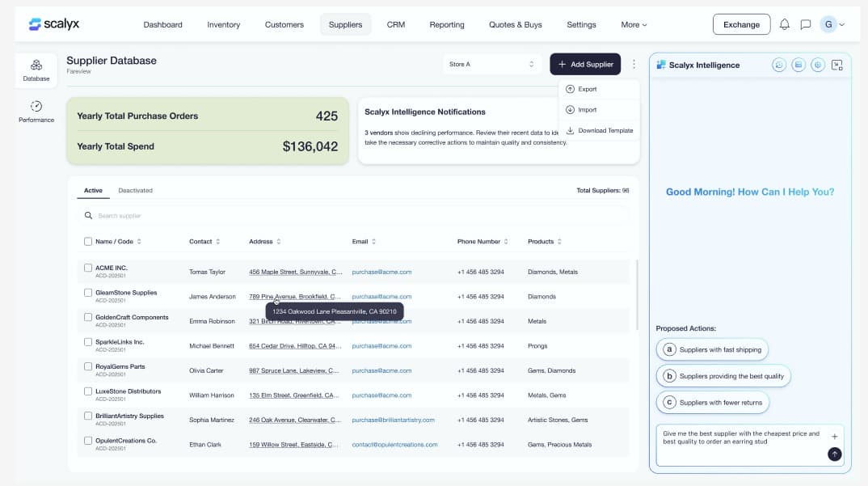The image size is (868, 486).
Task: Open the Performance sidebar icon
Action: pos(36,112)
